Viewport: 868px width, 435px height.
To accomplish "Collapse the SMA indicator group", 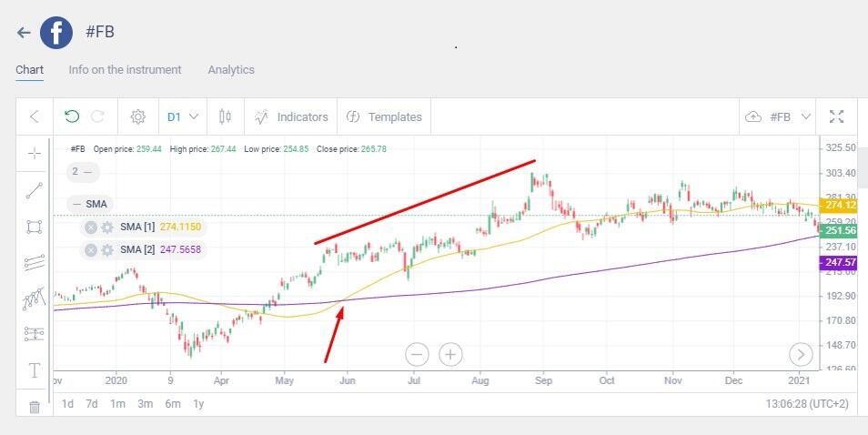I will pos(90,204).
